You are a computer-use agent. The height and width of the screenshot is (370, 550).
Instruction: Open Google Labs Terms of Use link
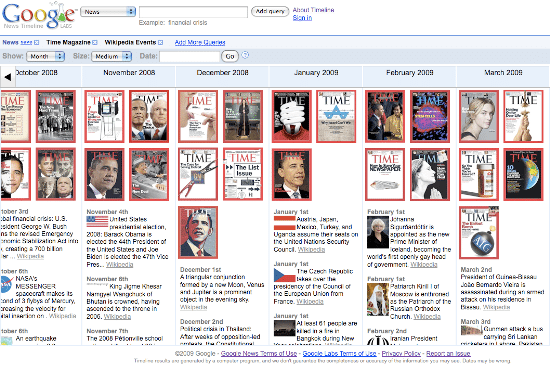point(340,354)
